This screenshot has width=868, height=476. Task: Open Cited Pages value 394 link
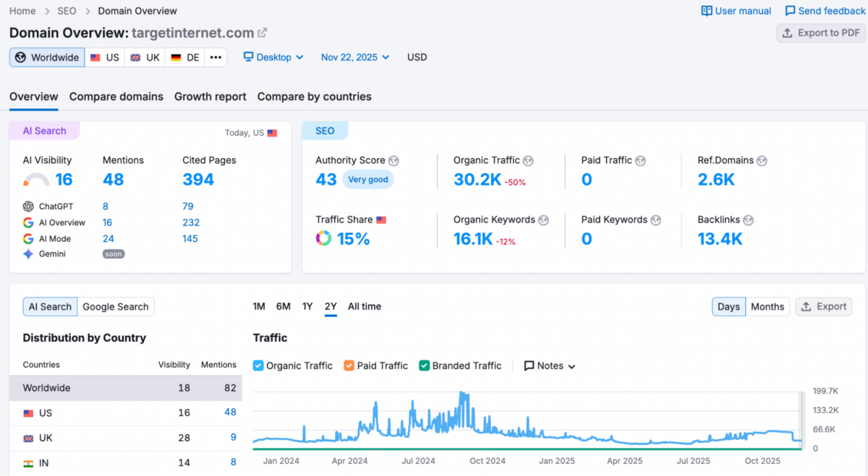[198, 179]
